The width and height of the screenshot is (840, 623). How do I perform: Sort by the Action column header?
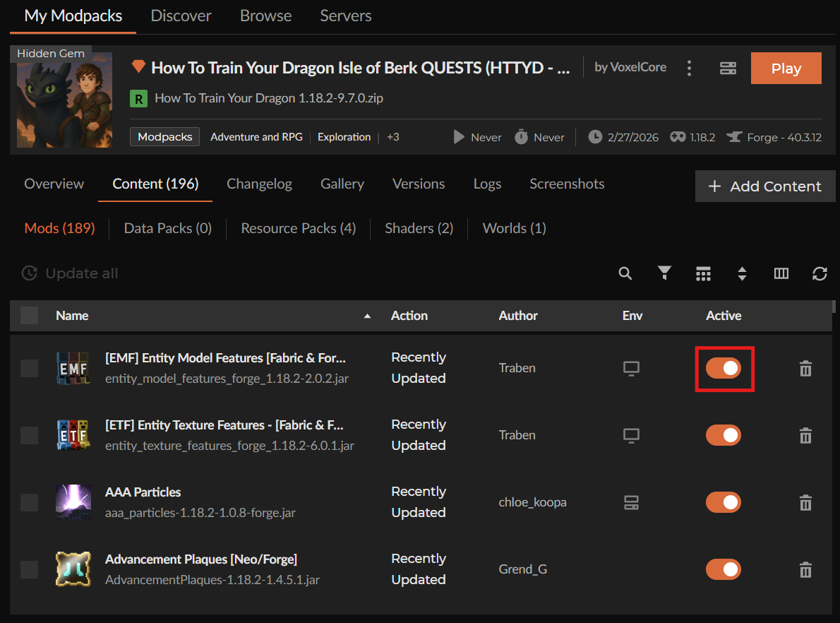click(x=409, y=316)
